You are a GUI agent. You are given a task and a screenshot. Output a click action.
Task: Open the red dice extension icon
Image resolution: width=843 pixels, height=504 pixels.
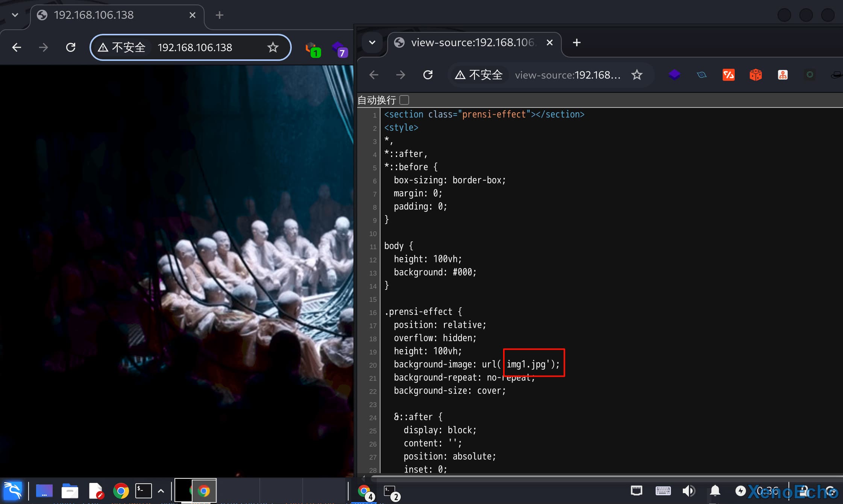click(755, 75)
